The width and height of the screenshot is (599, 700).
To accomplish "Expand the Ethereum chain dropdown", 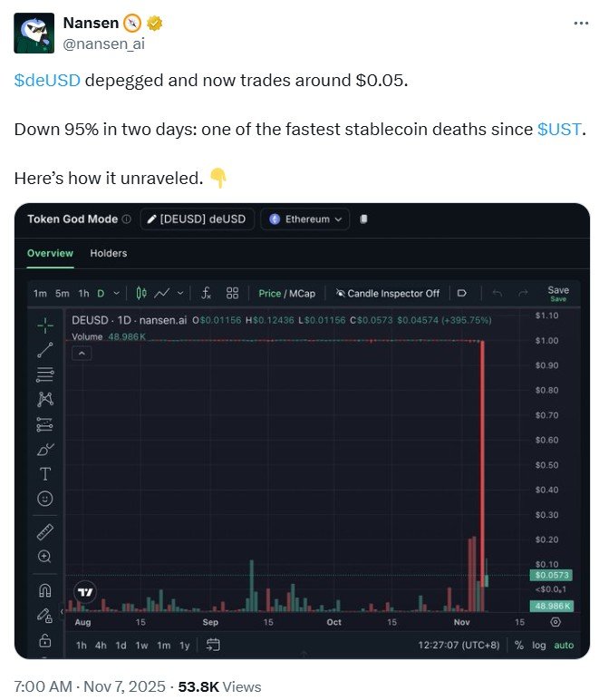I will pos(304,219).
